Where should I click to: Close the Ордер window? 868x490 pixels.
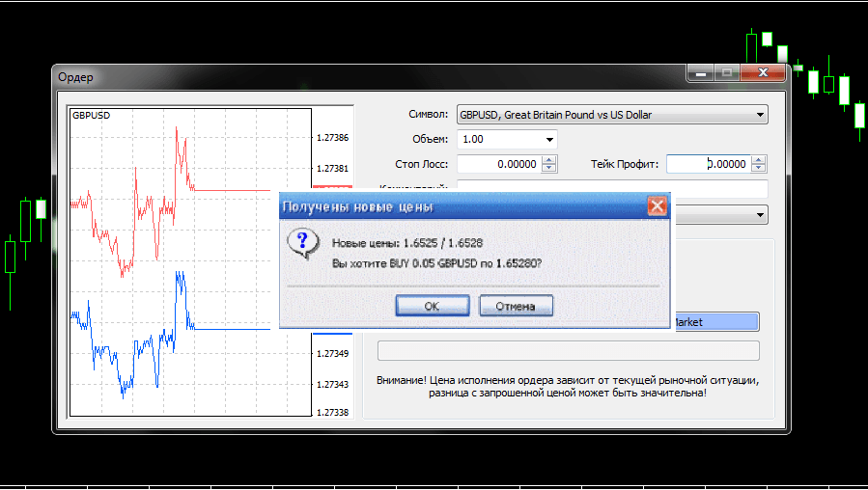(763, 73)
